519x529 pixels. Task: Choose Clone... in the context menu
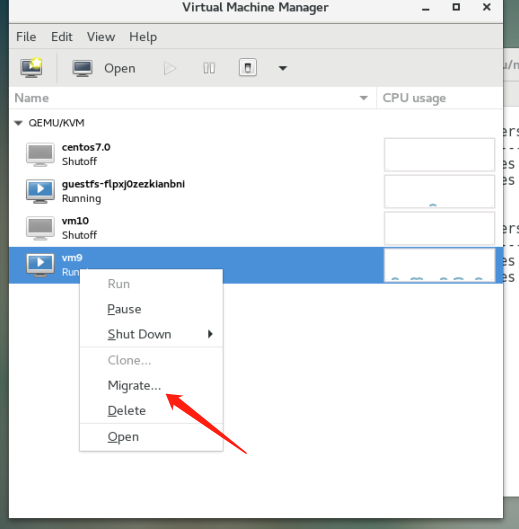[x=151, y=360]
